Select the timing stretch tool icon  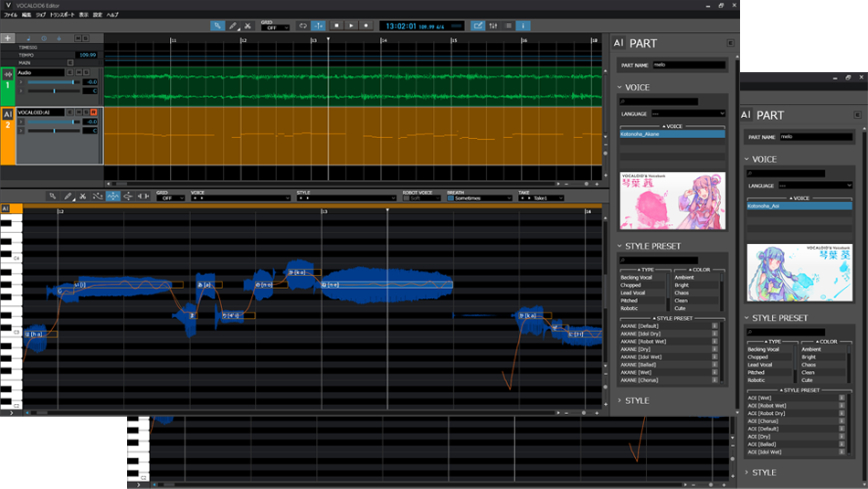coord(143,196)
